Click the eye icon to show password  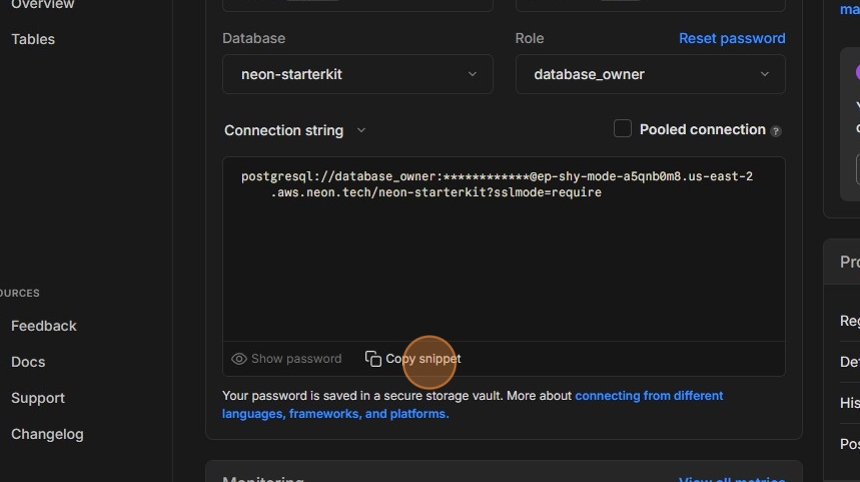point(239,359)
